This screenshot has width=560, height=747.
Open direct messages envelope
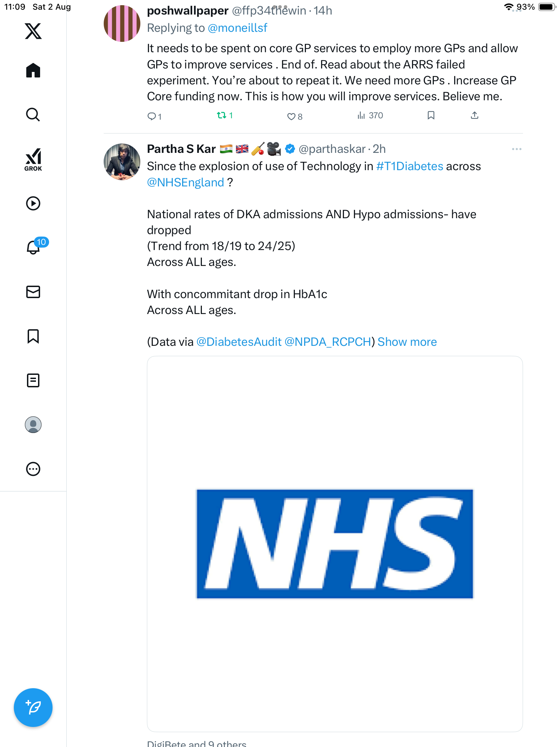(33, 292)
